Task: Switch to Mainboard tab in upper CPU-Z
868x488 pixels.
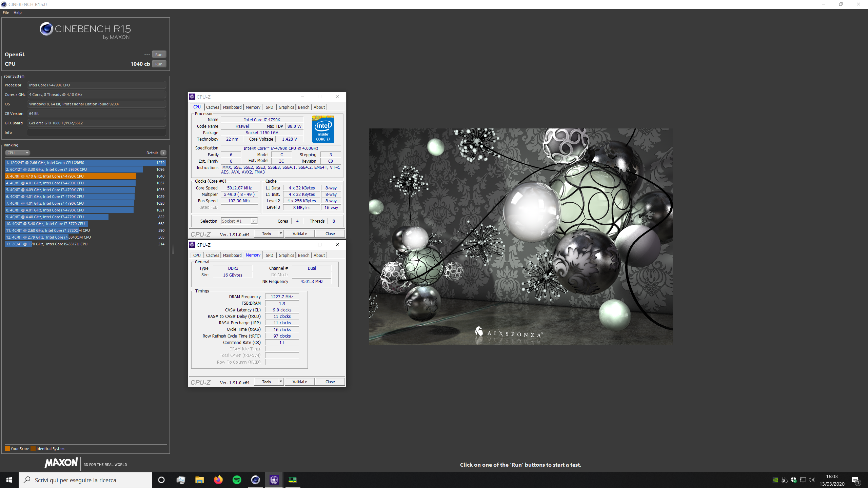Action: [x=232, y=107]
